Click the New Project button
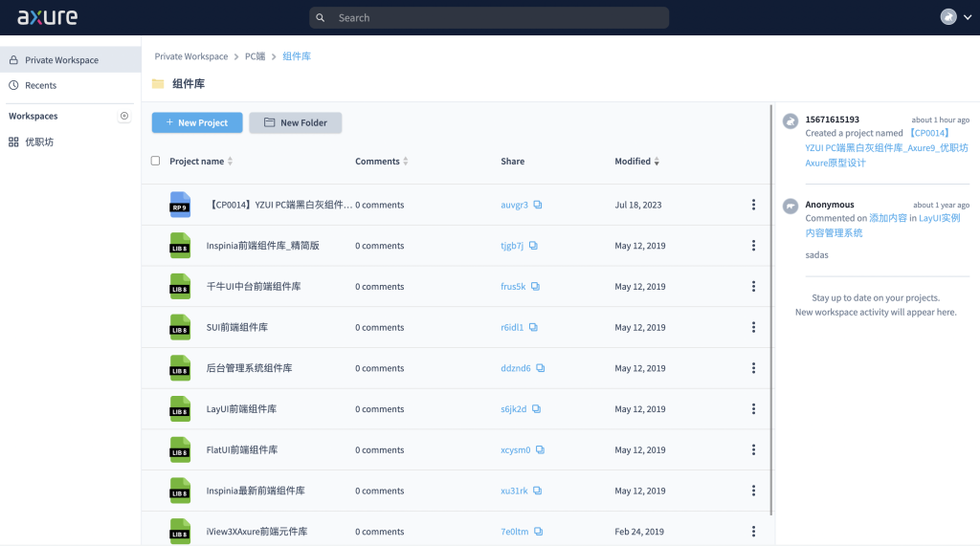Viewport: 980px width, 546px height. (x=197, y=122)
